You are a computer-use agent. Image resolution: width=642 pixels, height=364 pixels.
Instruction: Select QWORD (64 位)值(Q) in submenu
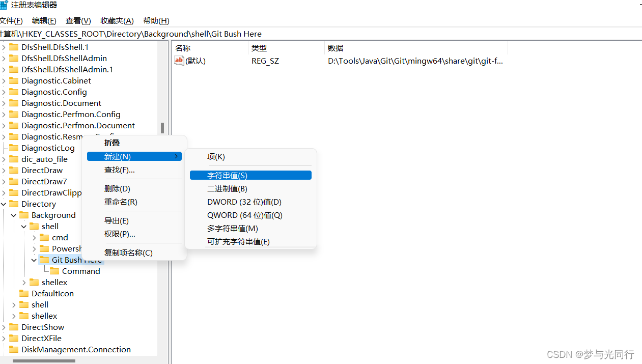point(250,215)
